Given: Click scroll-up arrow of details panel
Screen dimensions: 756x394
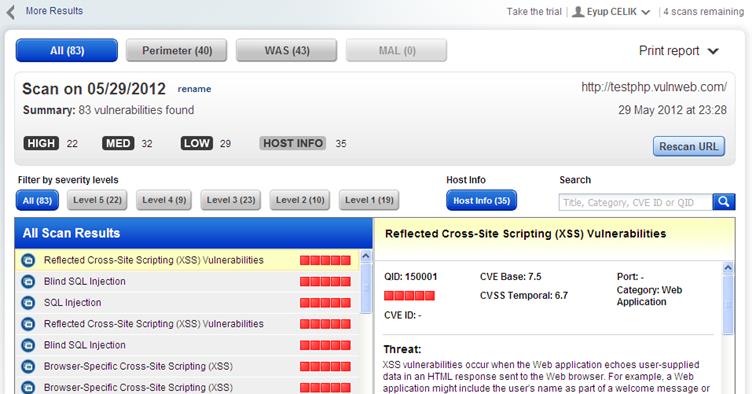Looking at the screenshot, I should pyautogui.click(x=728, y=268).
